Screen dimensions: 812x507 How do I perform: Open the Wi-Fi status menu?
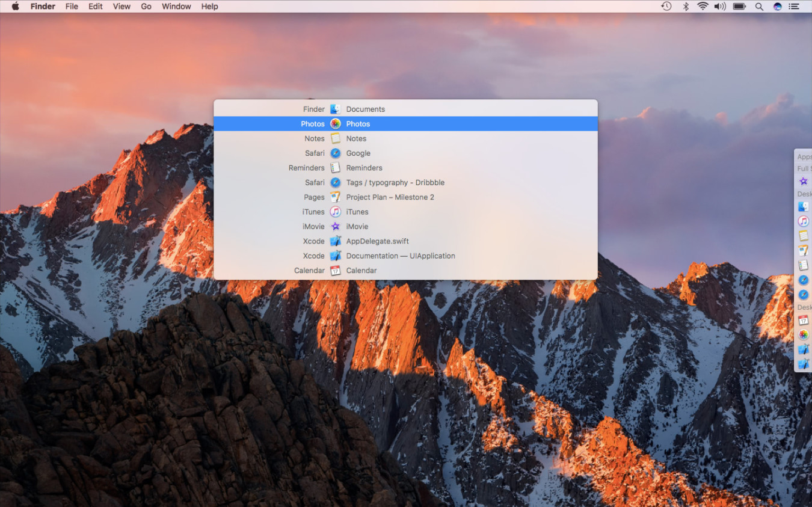pyautogui.click(x=703, y=6)
